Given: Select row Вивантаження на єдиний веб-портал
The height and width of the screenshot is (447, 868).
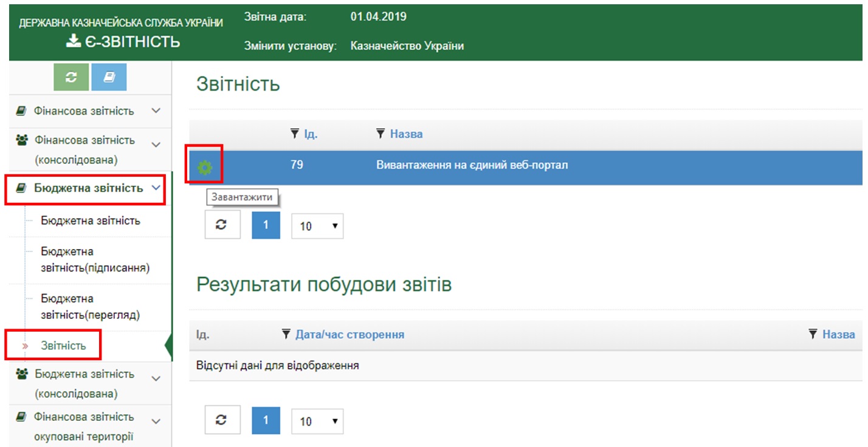Looking at the screenshot, I should tap(472, 165).
